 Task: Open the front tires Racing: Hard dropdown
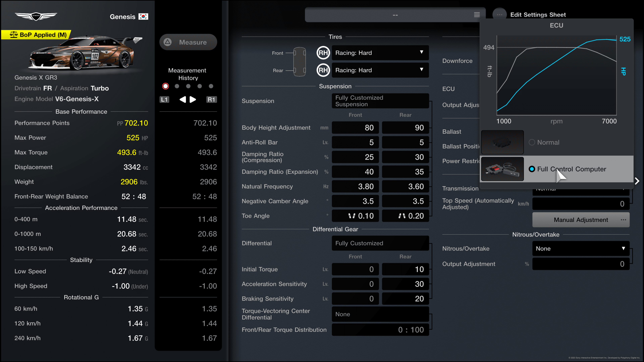click(380, 53)
